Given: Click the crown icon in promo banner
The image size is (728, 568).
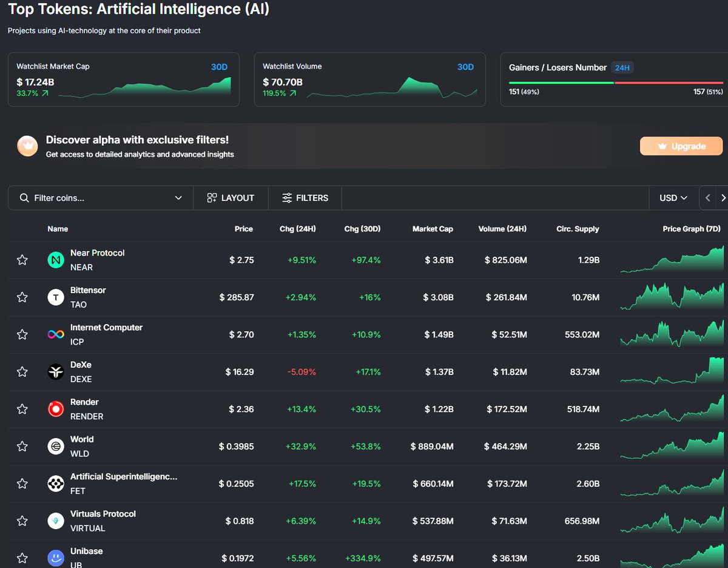Looking at the screenshot, I should tap(27, 146).
